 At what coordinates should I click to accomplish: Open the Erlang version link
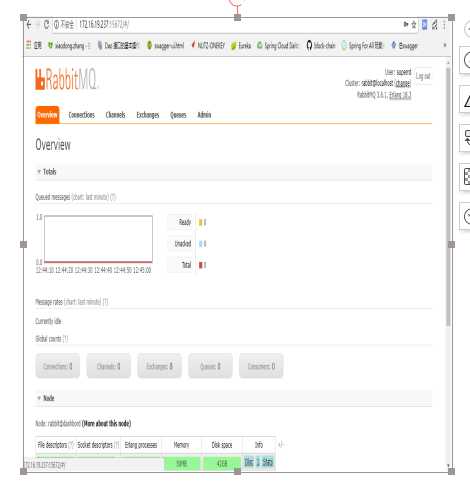tap(400, 95)
